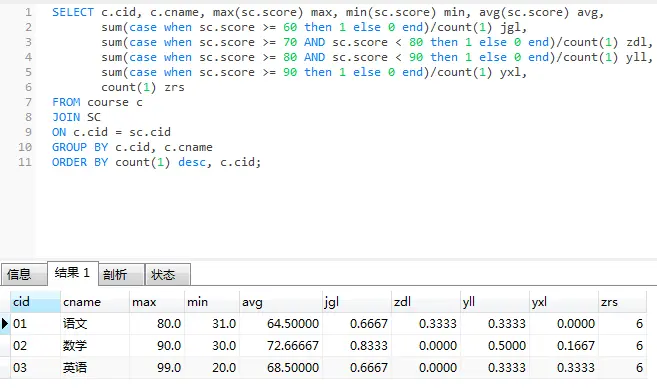This screenshot has width=657, height=390.
Task: Select max value 80.0
Action: pyautogui.click(x=157, y=323)
